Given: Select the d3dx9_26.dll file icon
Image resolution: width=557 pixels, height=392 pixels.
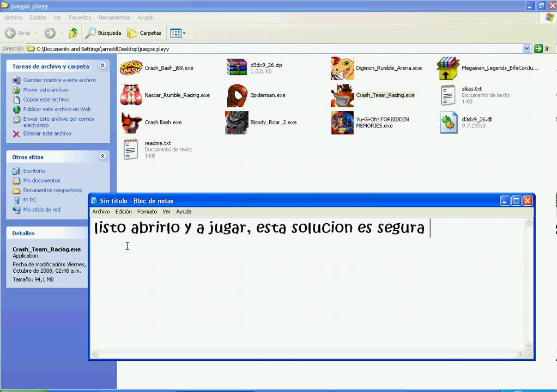Looking at the screenshot, I should pyautogui.click(x=449, y=122).
